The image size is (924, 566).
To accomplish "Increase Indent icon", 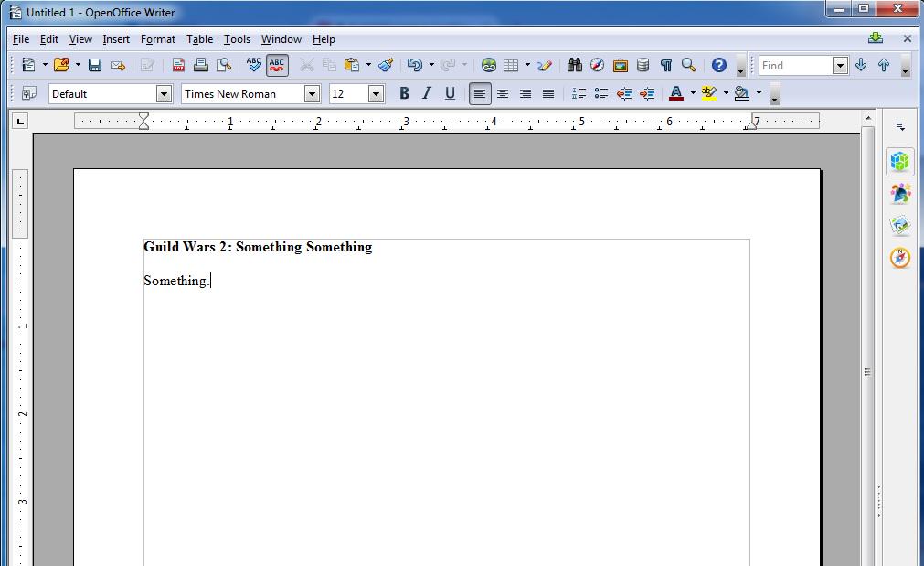I will [x=646, y=93].
